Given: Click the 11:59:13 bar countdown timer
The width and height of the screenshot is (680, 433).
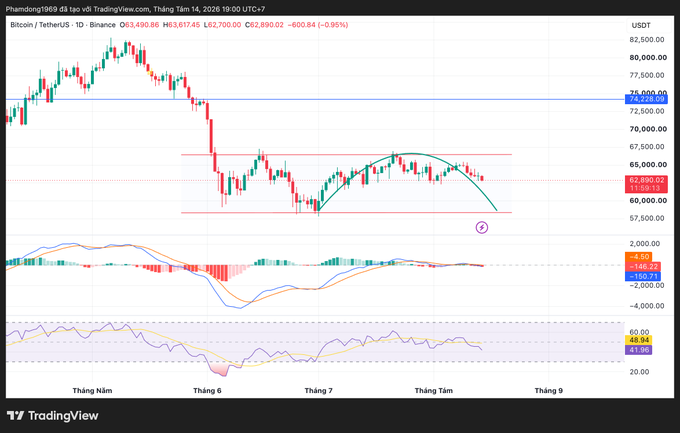Looking at the screenshot, I should pyautogui.click(x=645, y=188).
